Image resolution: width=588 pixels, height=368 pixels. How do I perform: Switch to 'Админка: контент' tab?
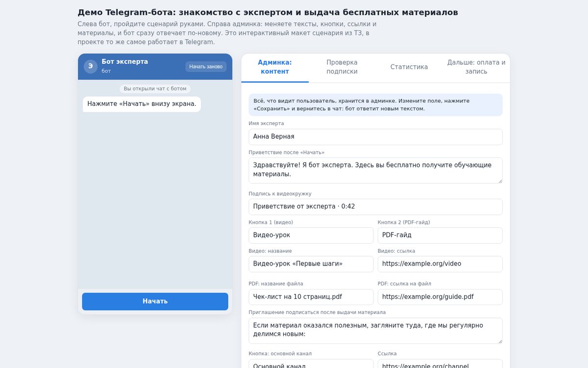(x=275, y=67)
